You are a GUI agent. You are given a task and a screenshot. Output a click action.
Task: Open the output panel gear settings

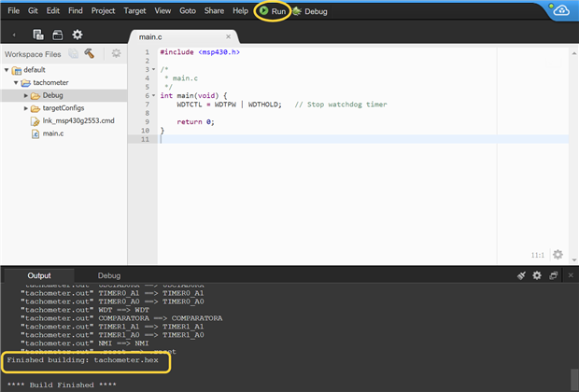pyautogui.click(x=537, y=275)
